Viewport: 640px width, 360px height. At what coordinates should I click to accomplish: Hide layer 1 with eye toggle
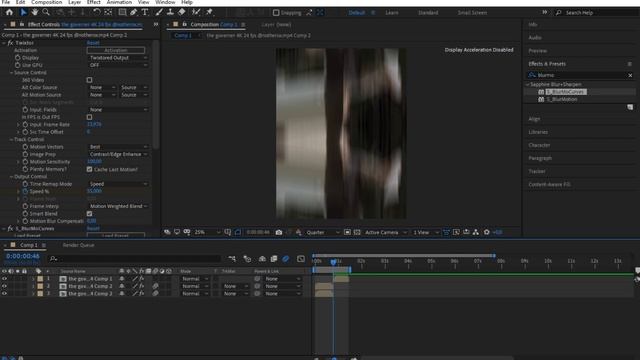tap(4, 279)
